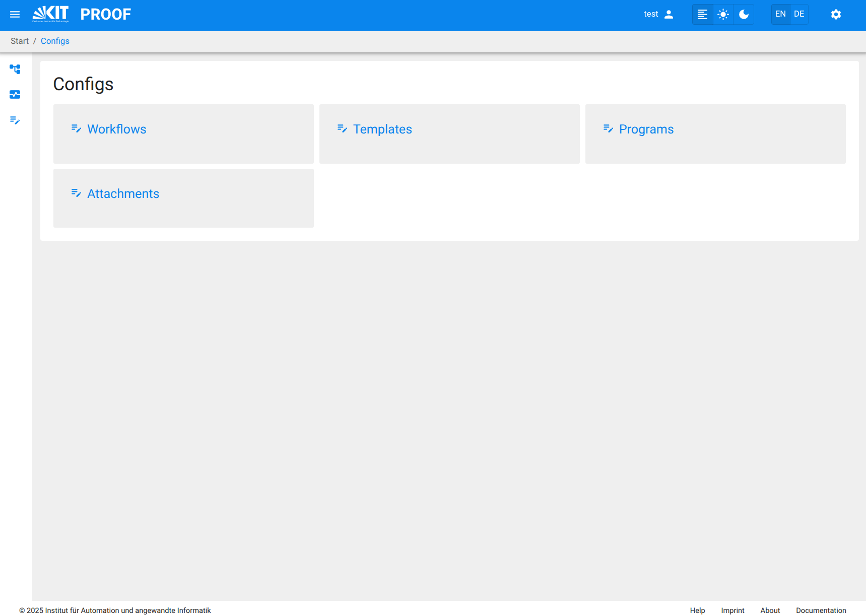This screenshot has height=616, width=866.
Task: Toggle the text layout density button
Action: coord(702,15)
